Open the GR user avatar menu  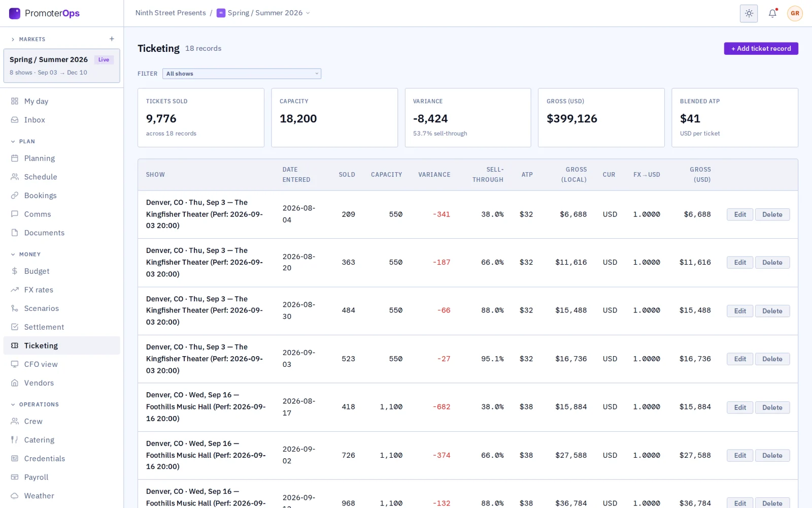coord(795,14)
